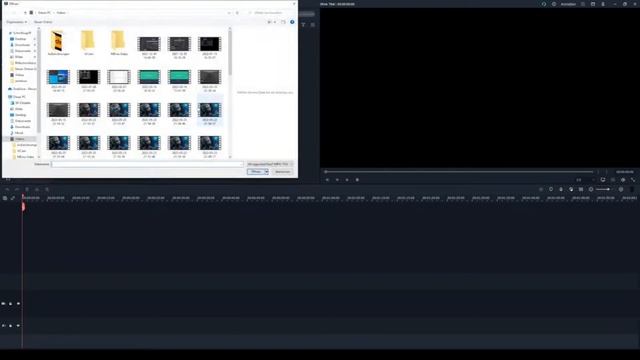The height and width of the screenshot is (360, 640).
Task: Open the playback quality dropdown in the player
Action: [x=585, y=180]
